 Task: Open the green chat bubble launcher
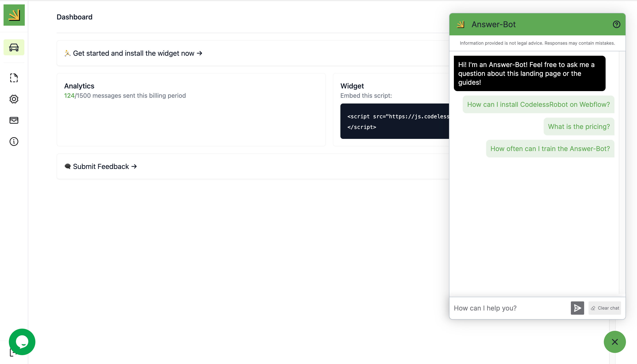pos(22,342)
